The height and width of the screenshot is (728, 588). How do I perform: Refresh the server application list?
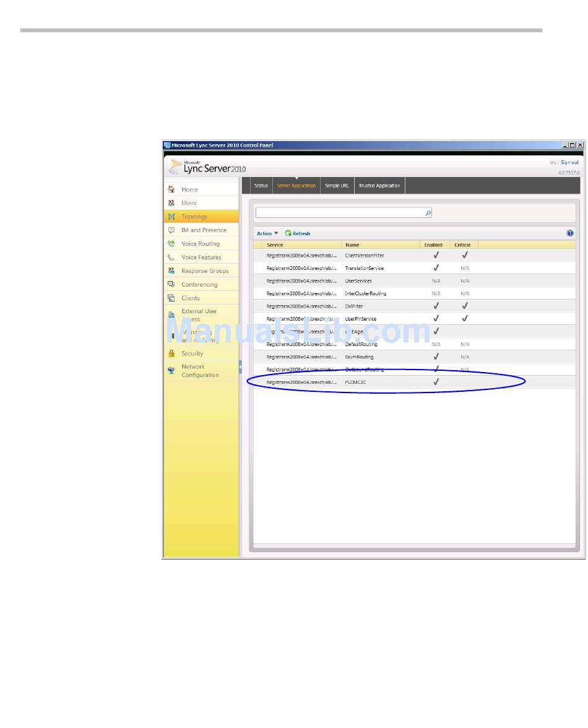(x=298, y=233)
